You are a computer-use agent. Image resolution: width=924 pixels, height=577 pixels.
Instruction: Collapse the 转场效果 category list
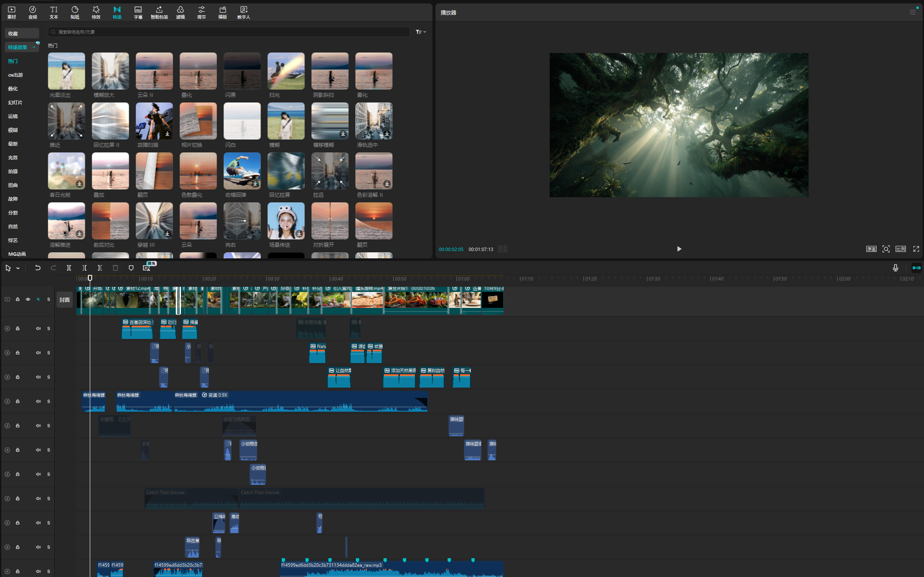coord(34,47)
